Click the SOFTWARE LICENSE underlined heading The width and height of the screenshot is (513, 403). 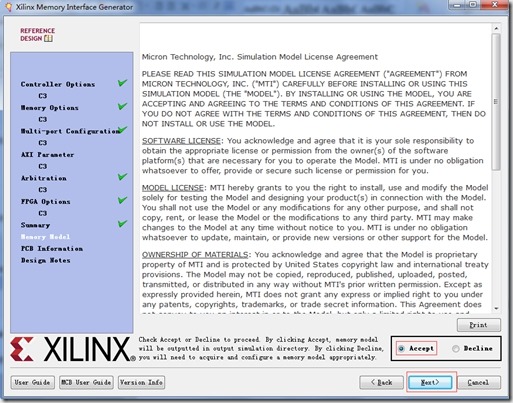(181, 141)
